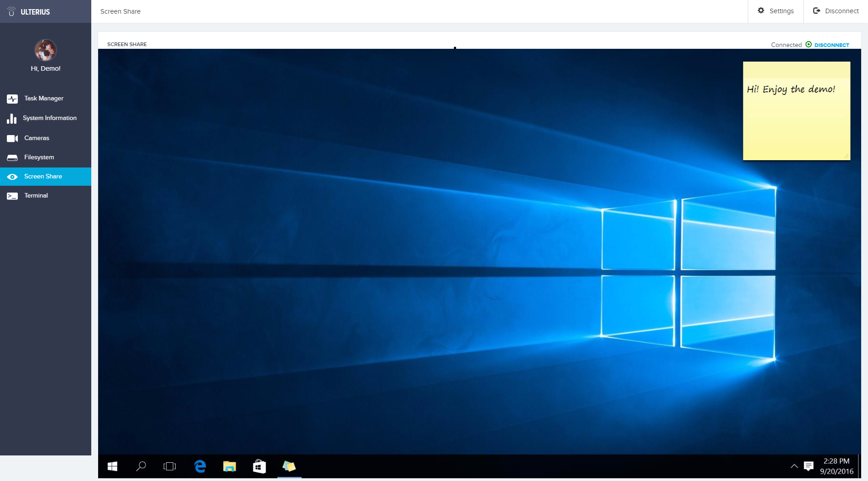Click the green Connected status indicator
868x481 pixels.
(x=808, y=45)
